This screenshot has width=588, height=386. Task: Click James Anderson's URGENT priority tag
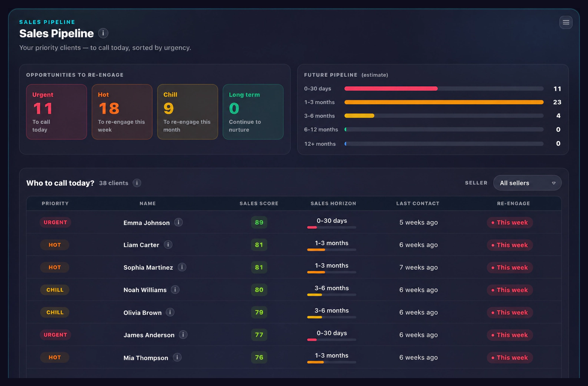point(55,335)
